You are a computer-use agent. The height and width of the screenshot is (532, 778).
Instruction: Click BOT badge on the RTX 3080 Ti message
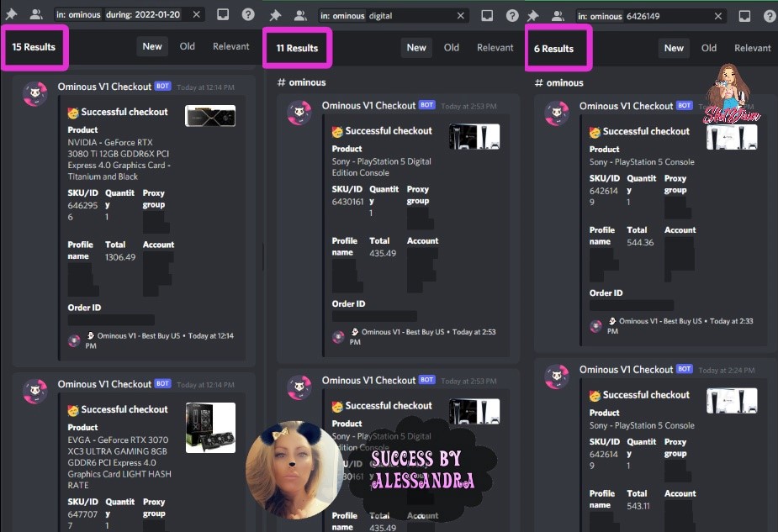(x=162, y=86)
